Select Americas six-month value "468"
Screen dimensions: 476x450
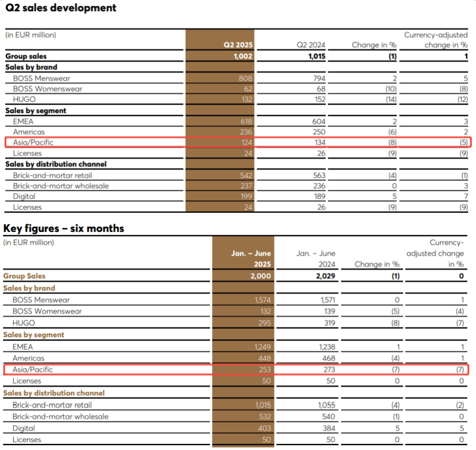[329, 358]
